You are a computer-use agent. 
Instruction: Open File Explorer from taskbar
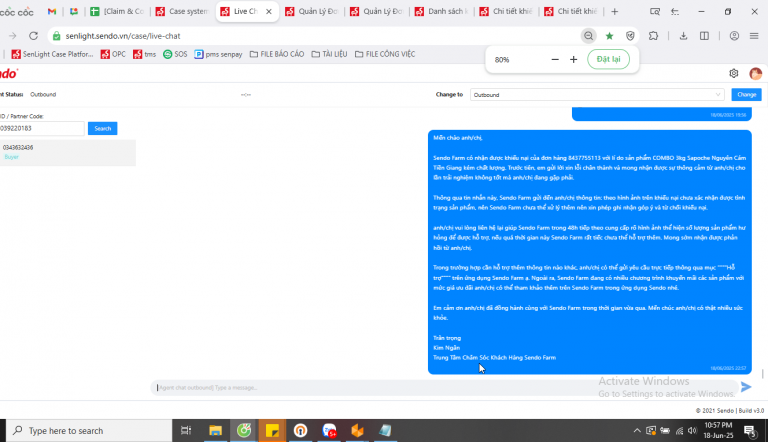pyautogui.click(x=216, y=431)
